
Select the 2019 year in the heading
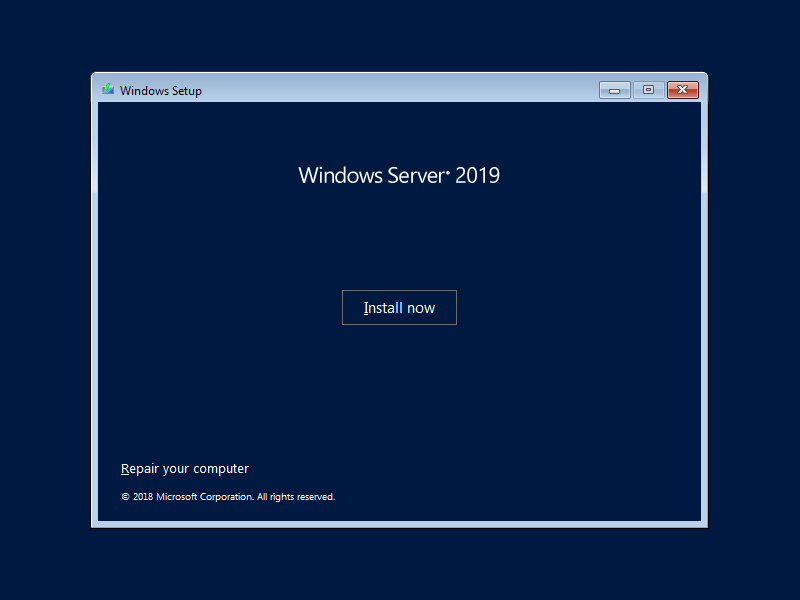tap(477, 176)
